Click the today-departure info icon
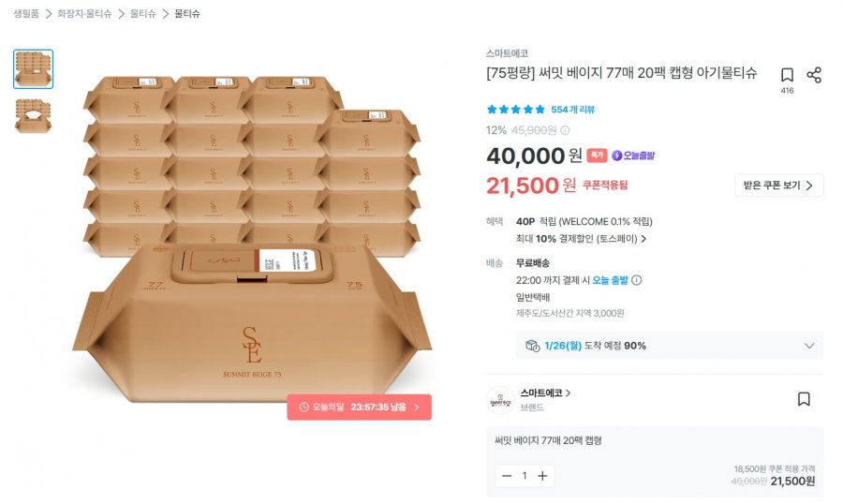 pyautogui.click(x=637, y=280)
